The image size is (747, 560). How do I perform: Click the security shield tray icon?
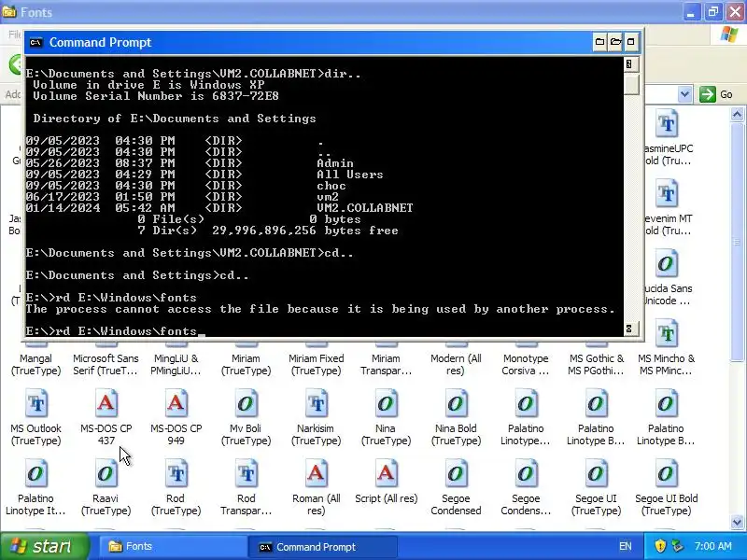point(660,546)
